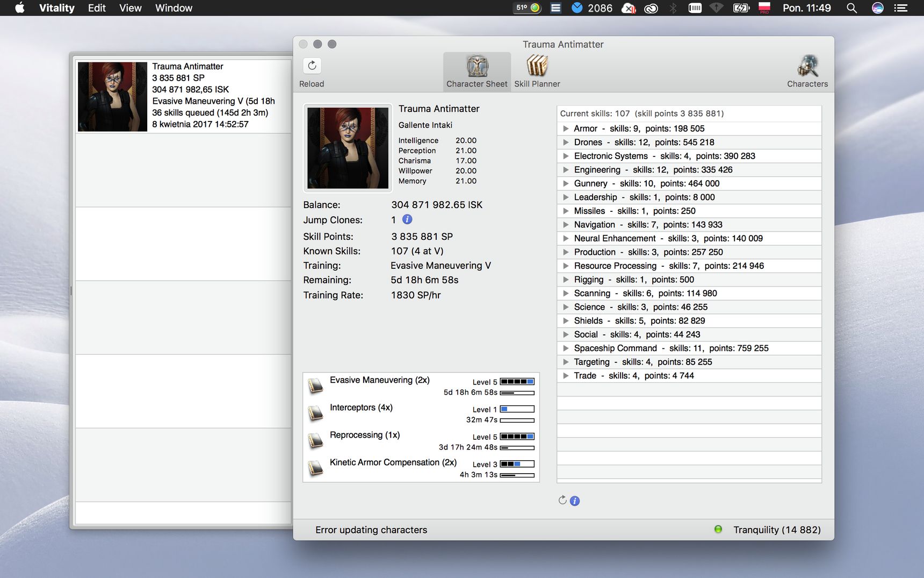Expand the Resource Processing skill group
This screenshot has height=578, width=924.
566,266
